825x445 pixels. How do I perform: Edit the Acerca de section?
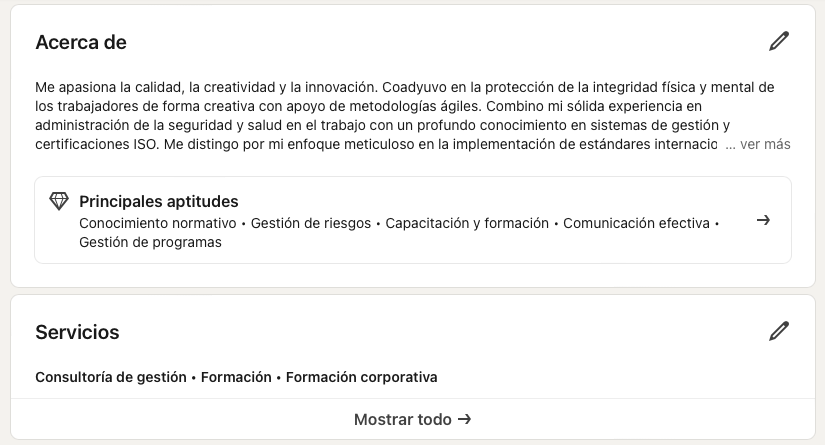click(778, 42)
